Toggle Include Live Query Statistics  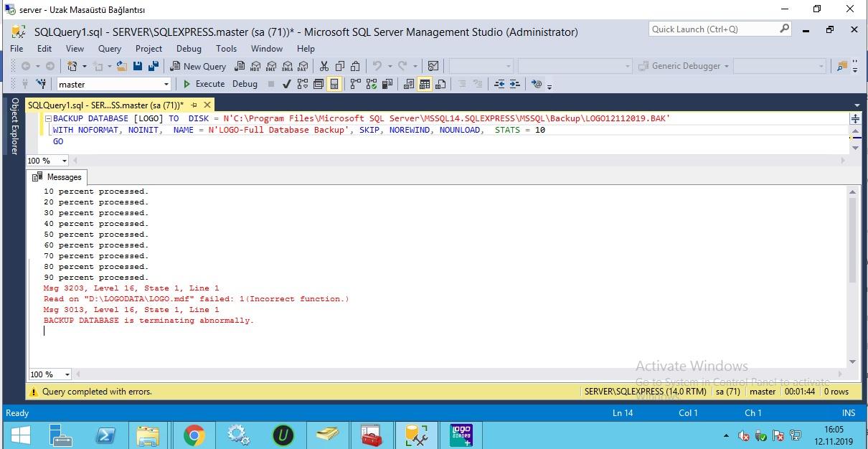371,84
